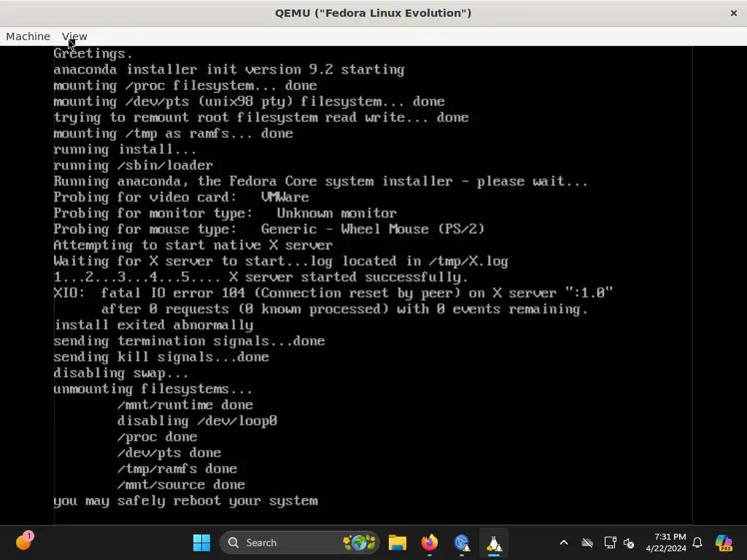This screenshot has height=560, width=747.
Task: Click the "XIO: fatal IO error 104" line
Action: (333, 293)
